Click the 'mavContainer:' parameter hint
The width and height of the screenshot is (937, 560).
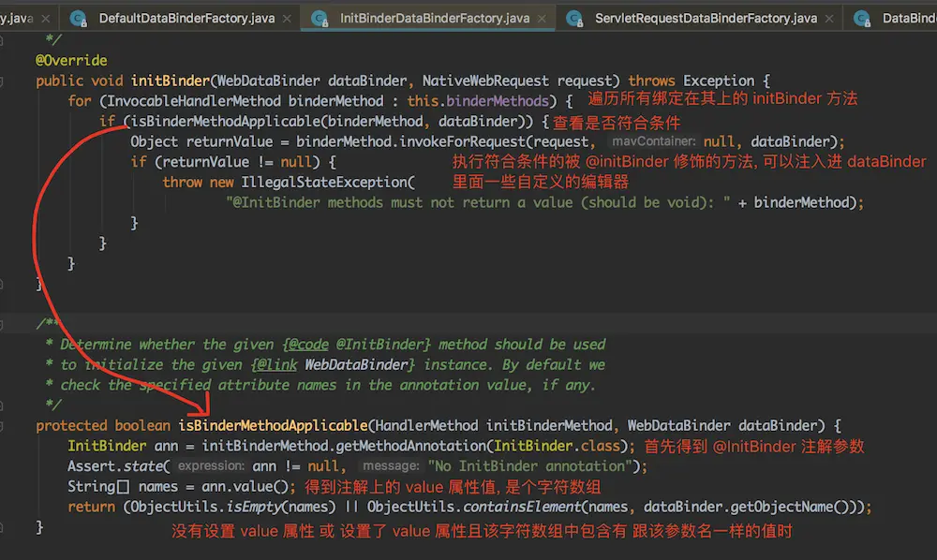pos(654,142)
